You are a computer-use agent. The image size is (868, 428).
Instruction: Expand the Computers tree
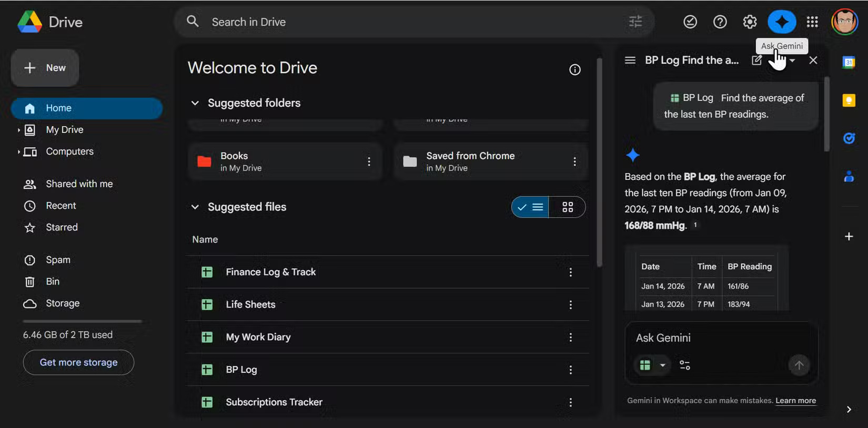pos(18,152)
